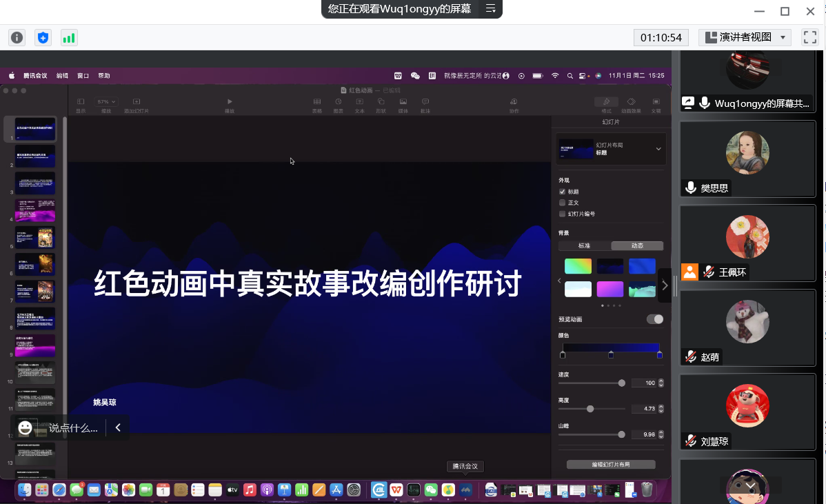Viewport: 826px width, 504px height.
Task: Click the blue security shield icon
Action: pyautogui.click(x=43, y=38)
